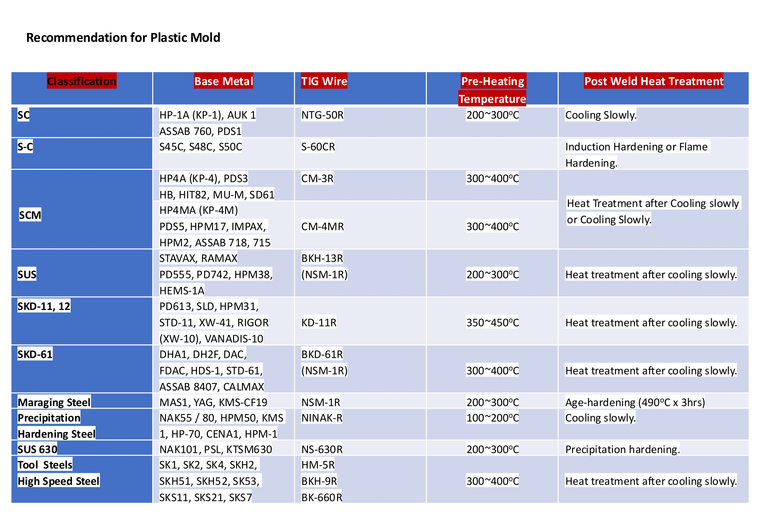Click 'Heat Treatment after Cooling slowly' SCM text
Screen dimensions: 769x532
653,203
